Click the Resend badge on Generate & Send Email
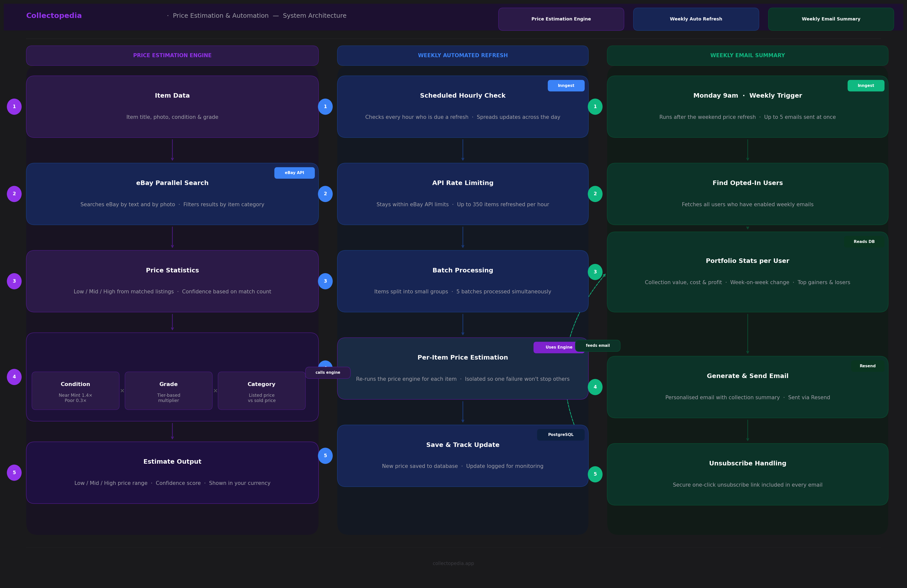The width and height of the screenshot is (907, 588). click(x=868, y=366)
